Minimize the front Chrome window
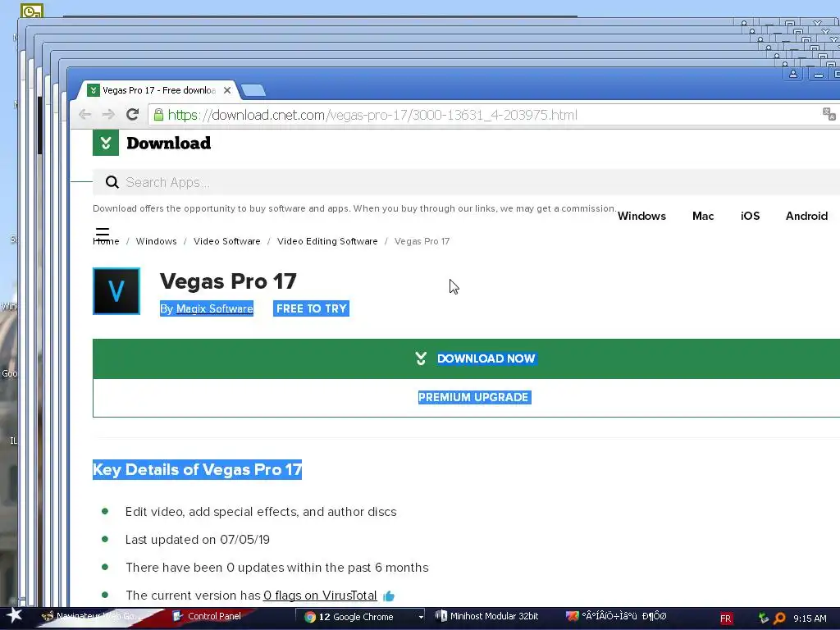 [x=819, y=74]
